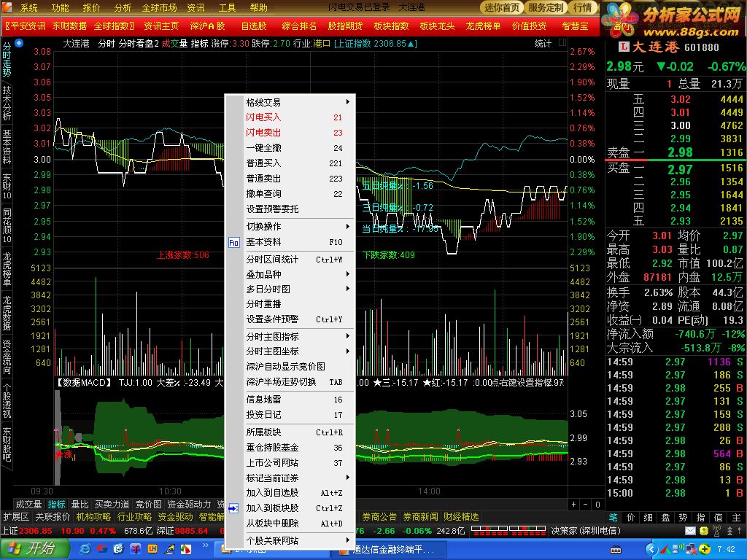This screenshot has height=560, width=747.
Task: Click the yellow coin icon in status bar
Action: coord(704,530)
